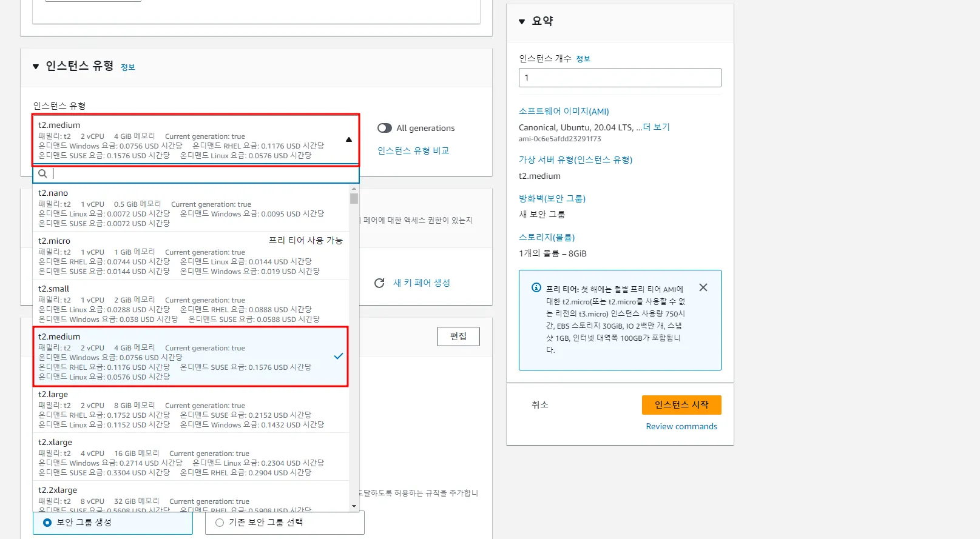The width and height of the screenshot is (980, 539).
Task: Open 방화벽(보안 그룹) link
Action: [x=552, y=198]
